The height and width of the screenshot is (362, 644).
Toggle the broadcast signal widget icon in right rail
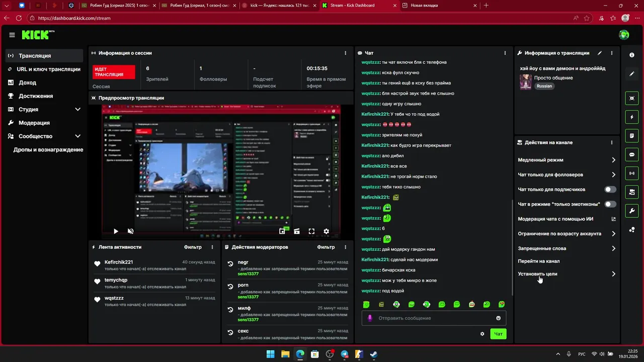point(632,173)
